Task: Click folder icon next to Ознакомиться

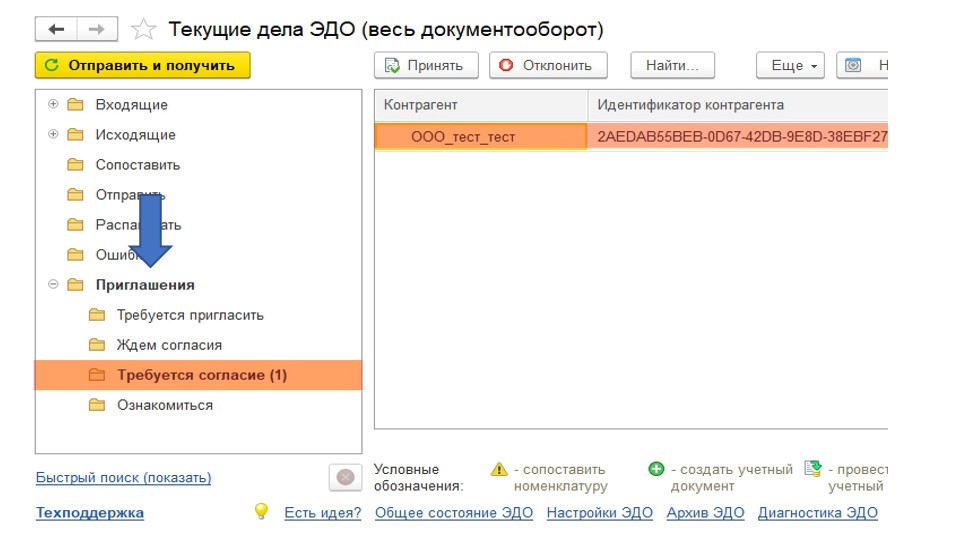Action: 96,405
